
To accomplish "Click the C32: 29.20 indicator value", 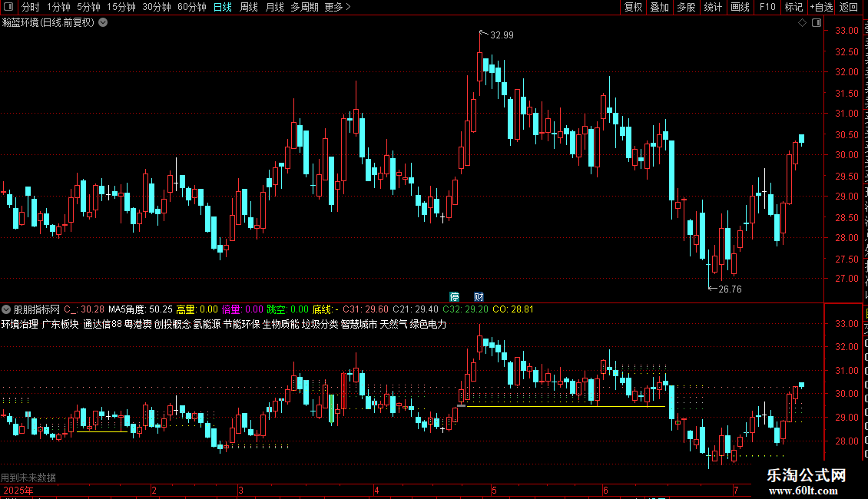I will tap(465, 309).
